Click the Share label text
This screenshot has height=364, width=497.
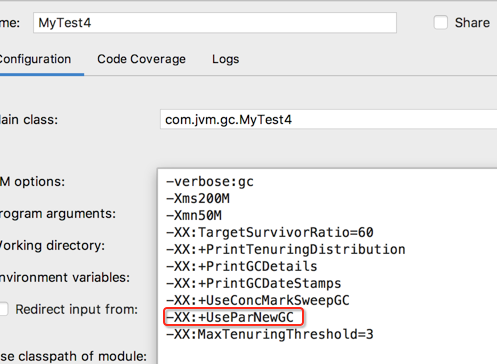pos(472,23)
